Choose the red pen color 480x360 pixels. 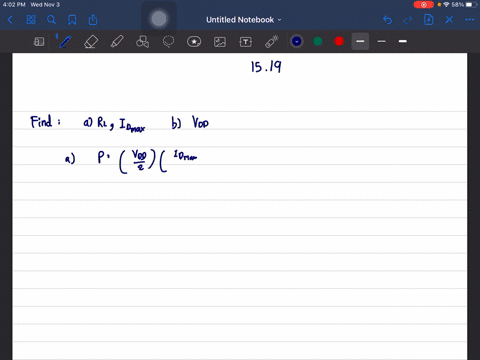point(339,41)
